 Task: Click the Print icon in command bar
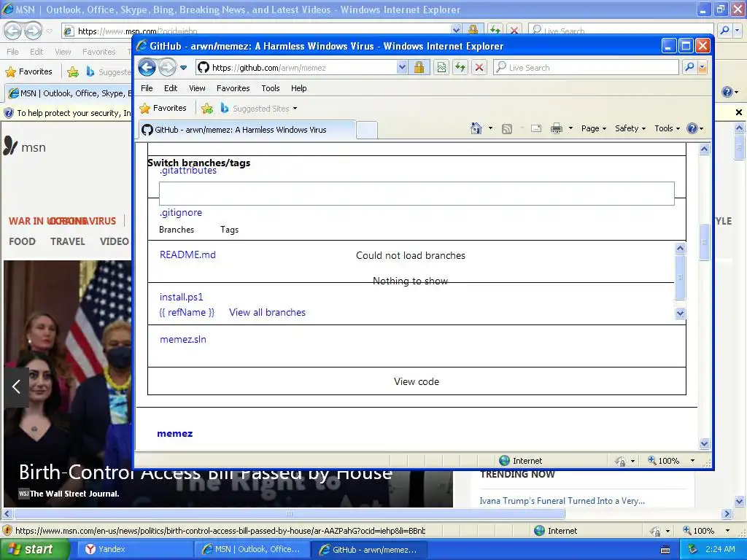coord(557,128)
